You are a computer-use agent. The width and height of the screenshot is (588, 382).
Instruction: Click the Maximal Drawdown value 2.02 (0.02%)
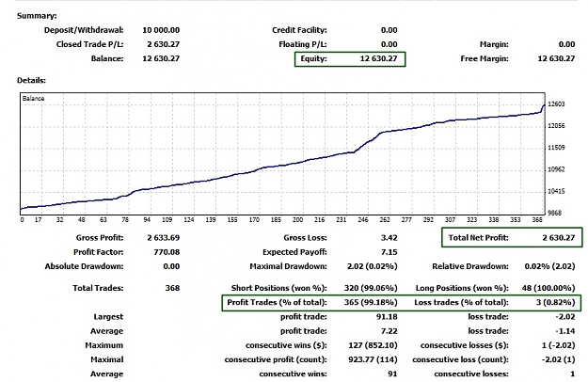pyautogui.click(x=372, y=266)
